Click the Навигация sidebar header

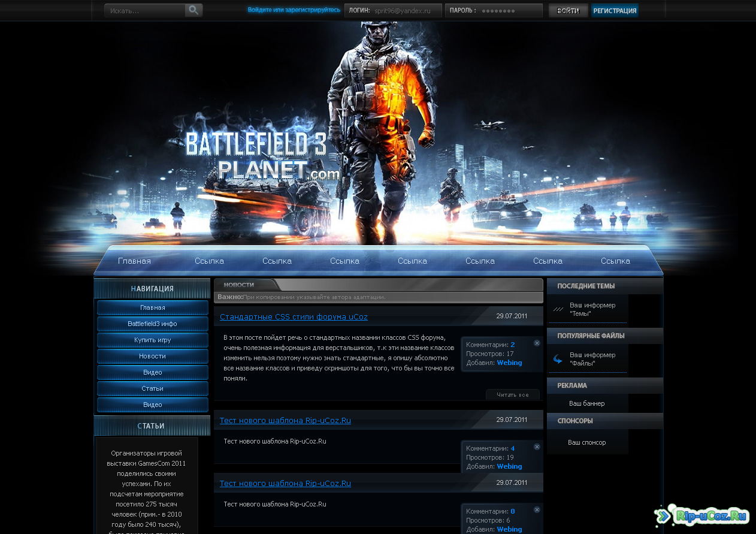point(152,288)
